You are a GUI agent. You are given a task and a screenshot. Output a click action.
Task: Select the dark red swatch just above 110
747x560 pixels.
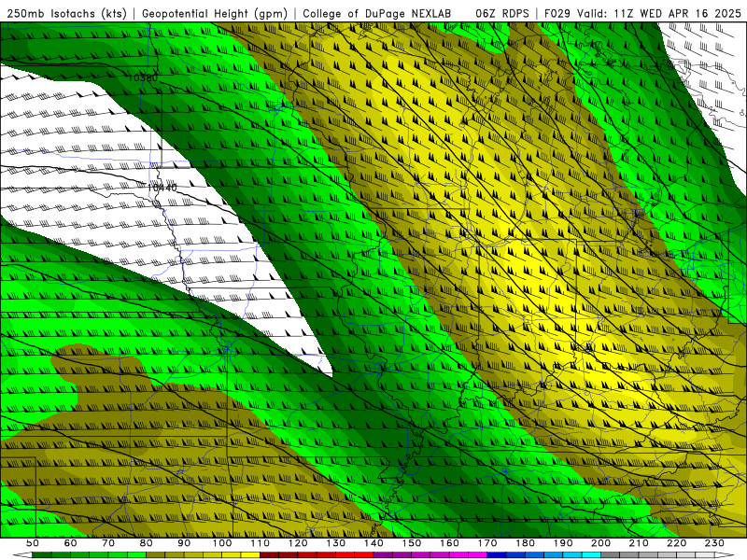(x=269, y=555)
